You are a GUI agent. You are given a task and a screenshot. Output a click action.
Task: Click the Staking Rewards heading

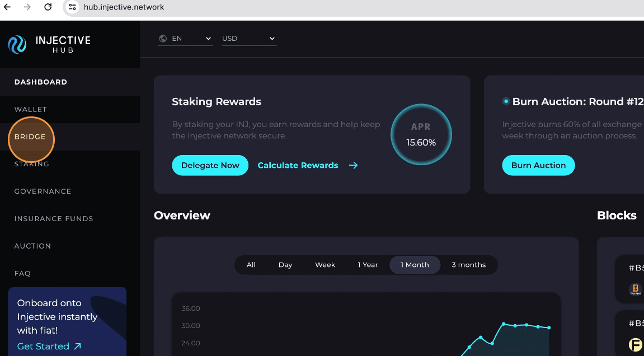217,101
